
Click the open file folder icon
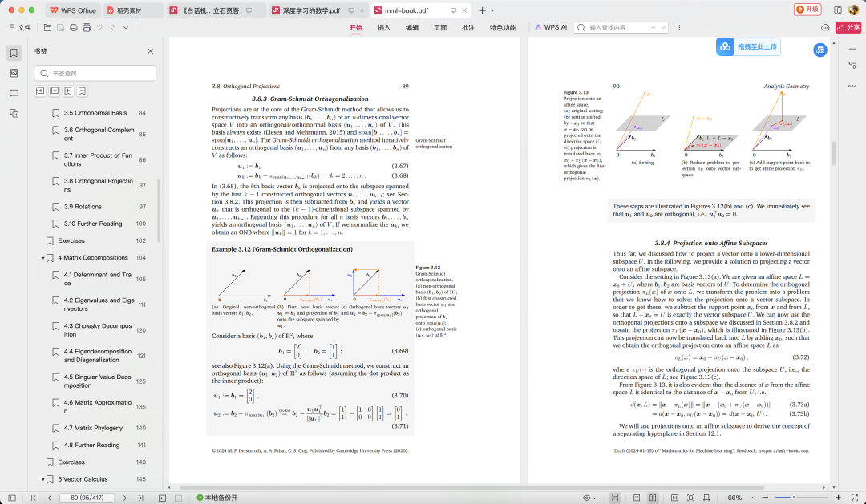click(x=47, y=27)
